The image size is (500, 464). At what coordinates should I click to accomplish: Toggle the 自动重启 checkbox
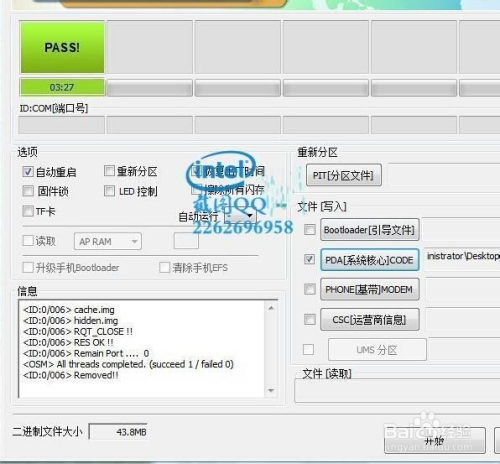point(28,172)
